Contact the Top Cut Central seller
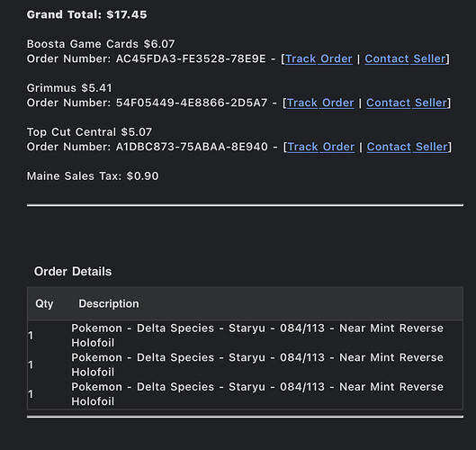This screenshot has height=450, width=476. pos(408,147)
